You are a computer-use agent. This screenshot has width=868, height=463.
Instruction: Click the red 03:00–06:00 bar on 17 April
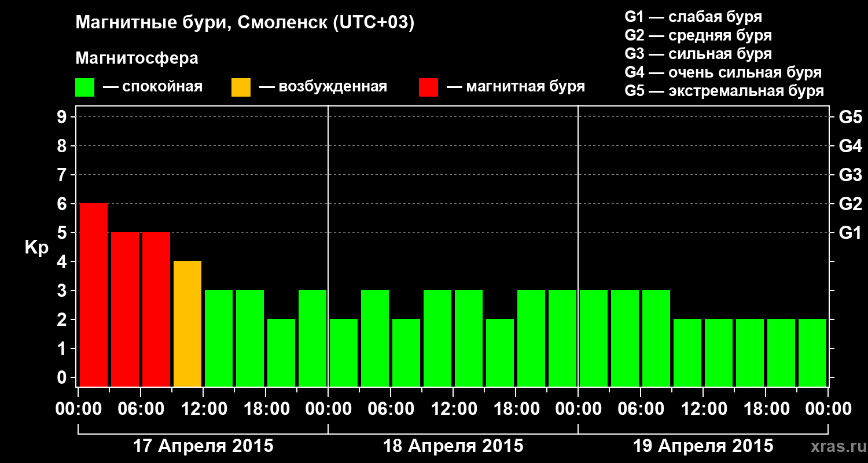(125, 309)
